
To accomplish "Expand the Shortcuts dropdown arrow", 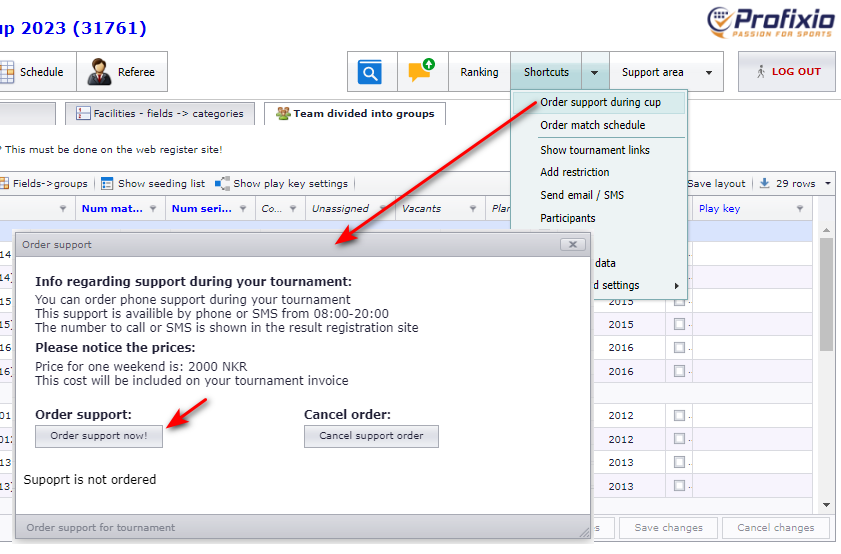I will pyautogui.click(x=595, y=72).
